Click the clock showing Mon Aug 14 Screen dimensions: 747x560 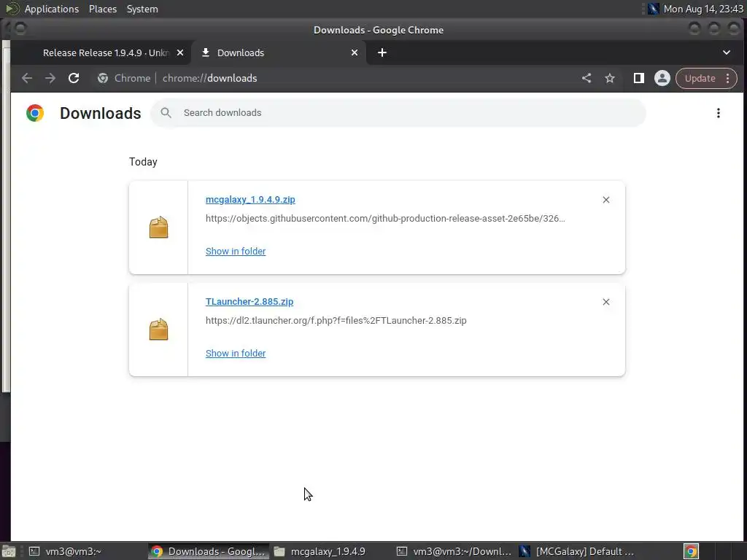click(703, 9)
